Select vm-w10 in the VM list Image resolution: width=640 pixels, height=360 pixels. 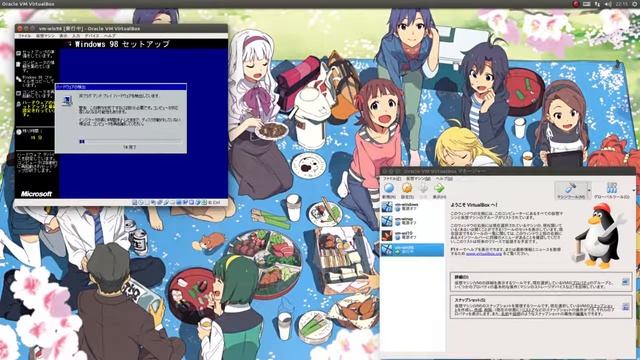tap(412, 236)
